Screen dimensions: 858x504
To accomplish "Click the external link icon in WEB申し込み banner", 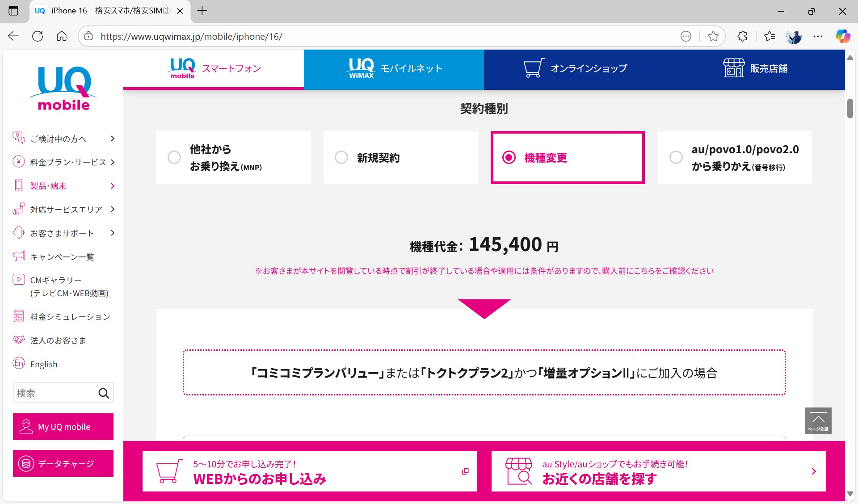I will (x=465, y=471).
